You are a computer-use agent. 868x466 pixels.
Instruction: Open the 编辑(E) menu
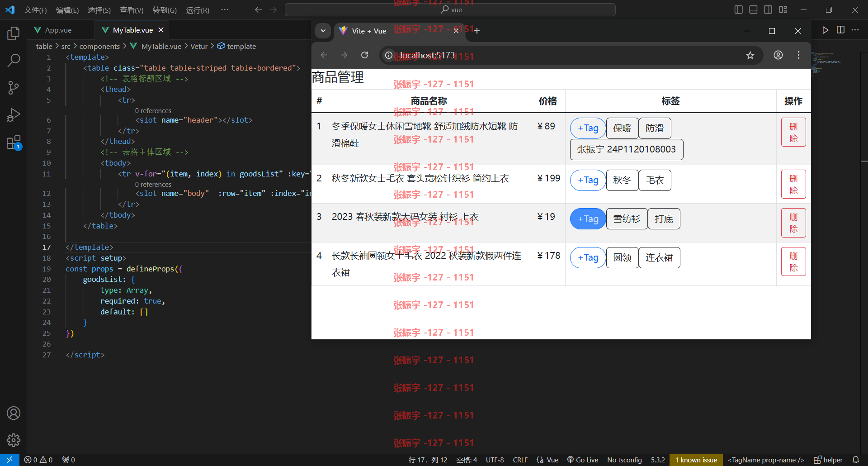point(67,10)
